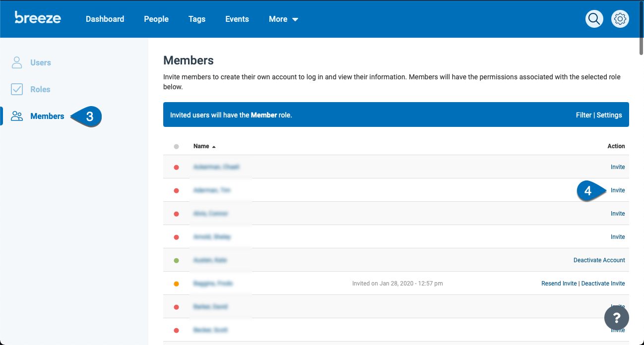Select Members in the sidebar
The width and height of the screenshot is (644, 345).
click(x=38, y=116)
